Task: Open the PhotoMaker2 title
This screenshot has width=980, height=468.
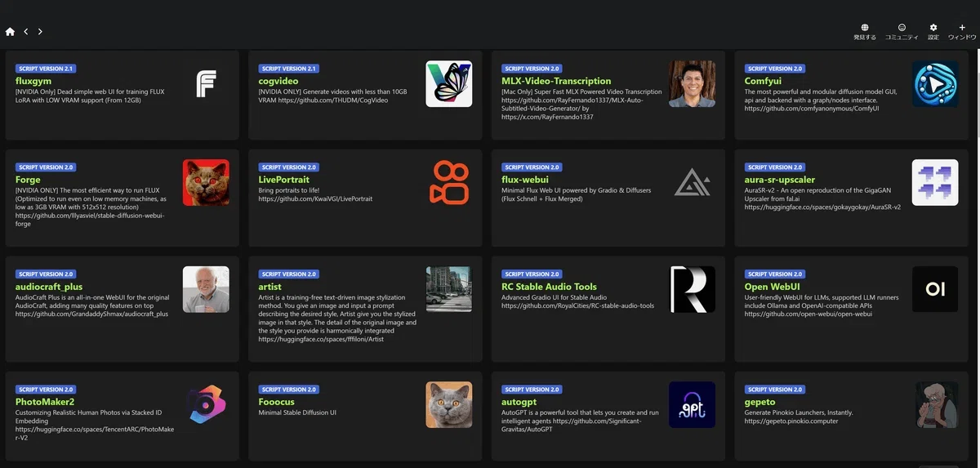Action: tap(45, 402)
